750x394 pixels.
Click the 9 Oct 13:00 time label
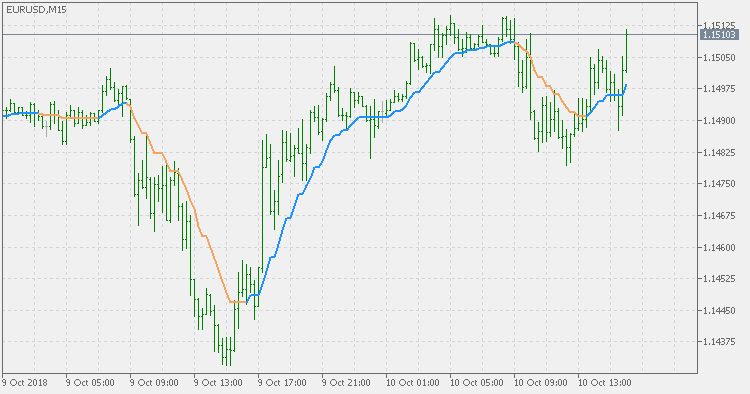coord(218,383)
